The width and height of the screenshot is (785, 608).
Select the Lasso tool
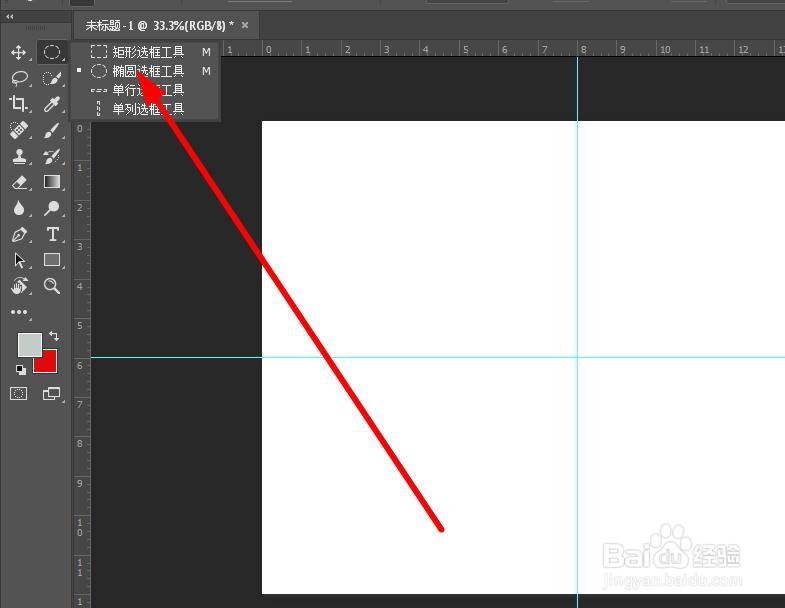point(19,78)
